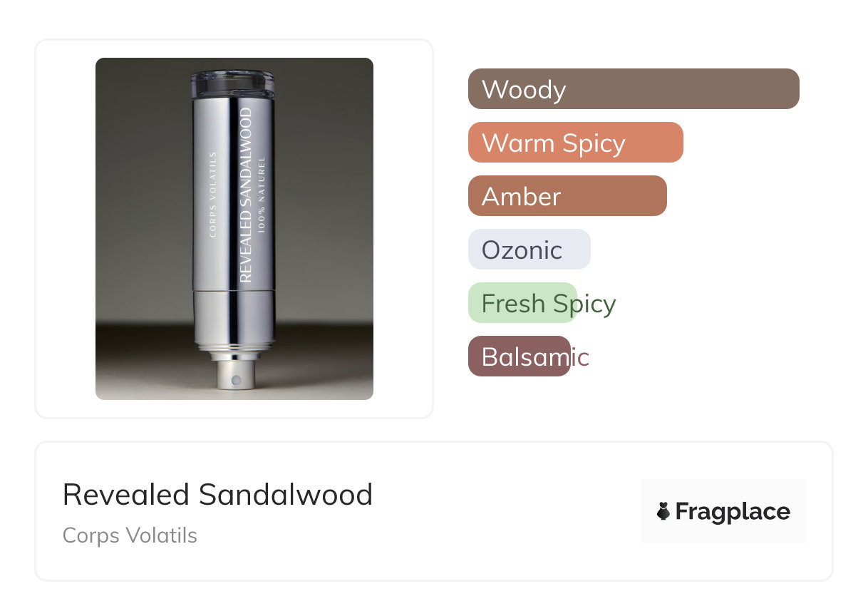Click the 100% NATUREL text on bottle
The width and height of the screenshot is (868, 616).
click(x=262, y=194)
